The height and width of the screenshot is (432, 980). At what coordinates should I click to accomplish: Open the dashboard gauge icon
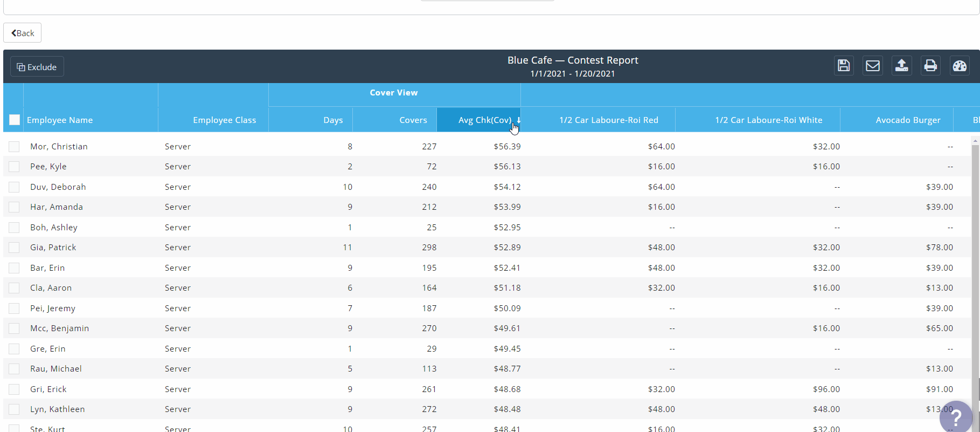[960, 66]
